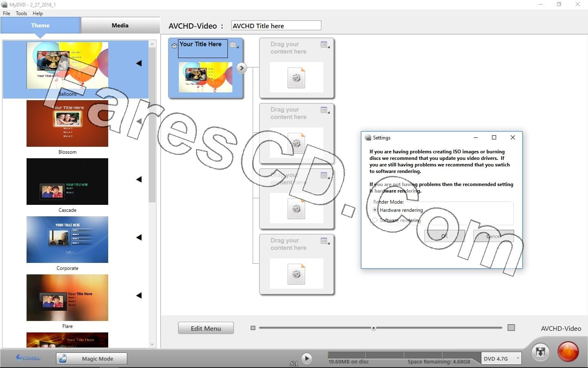Click the zoom slider handle
This screenshot has width=588, height=368.
tap(373, 328)
